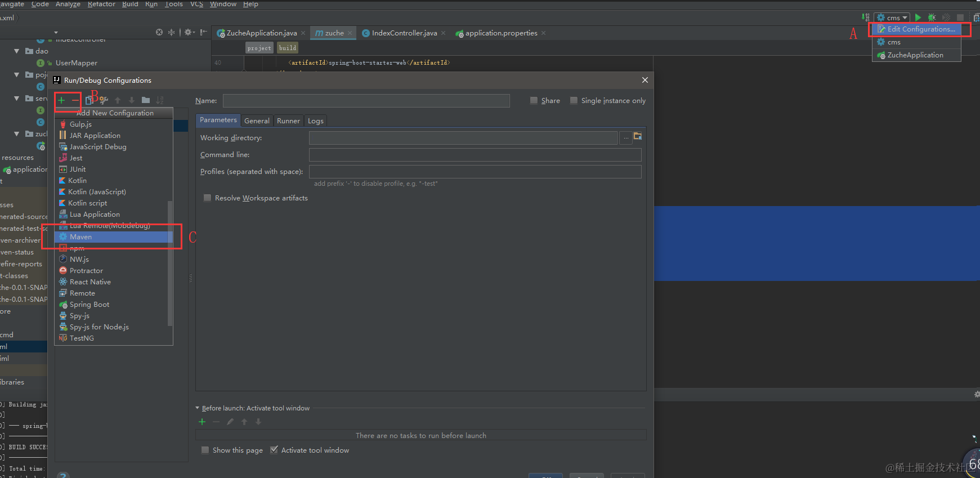This screenshot has height=478, width=980.
Task: Click the red minus Remove Configuration icon
Action: pos(75,100)
